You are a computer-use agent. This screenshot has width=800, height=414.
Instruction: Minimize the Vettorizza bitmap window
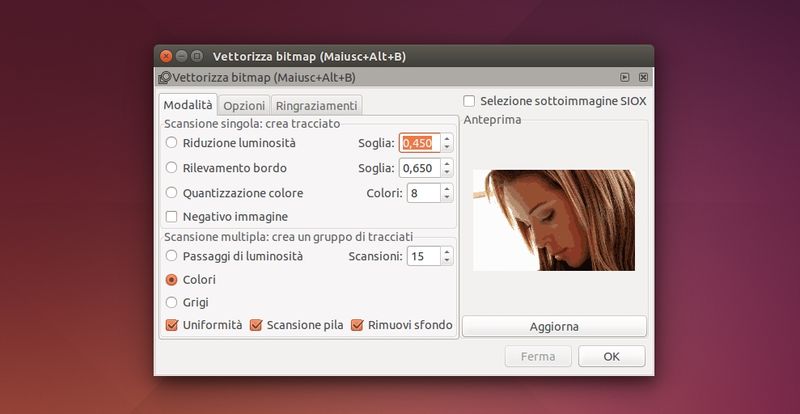click(182, 56)
